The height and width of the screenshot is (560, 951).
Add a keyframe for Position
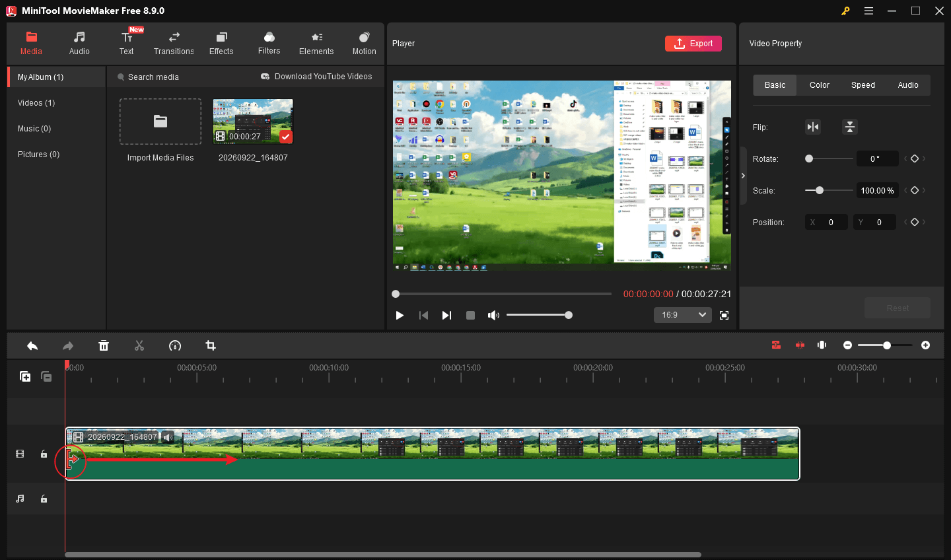915,222
